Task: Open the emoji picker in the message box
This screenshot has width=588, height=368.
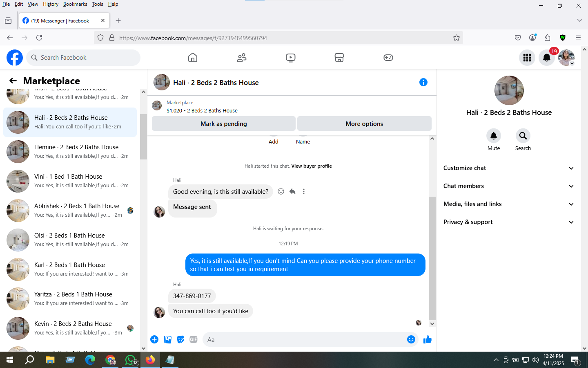Action: [411, 339]
